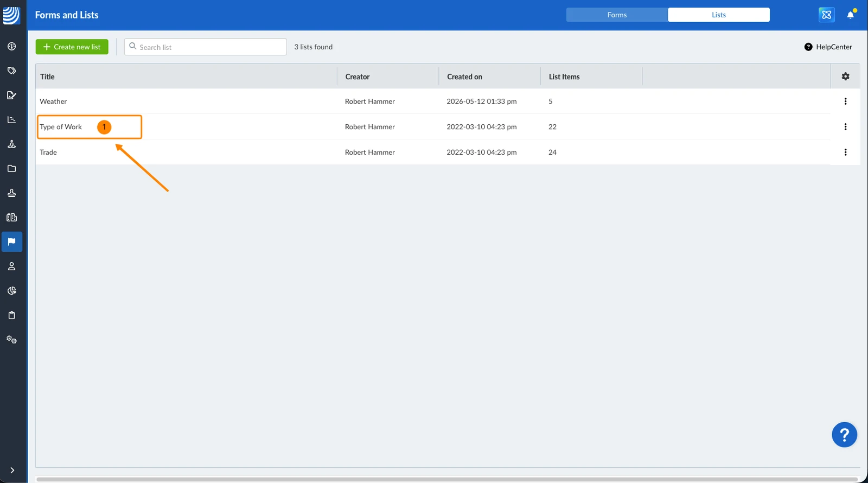Click the blue square icon beside bell
The image size is (868, 483).
coord(826,15)
